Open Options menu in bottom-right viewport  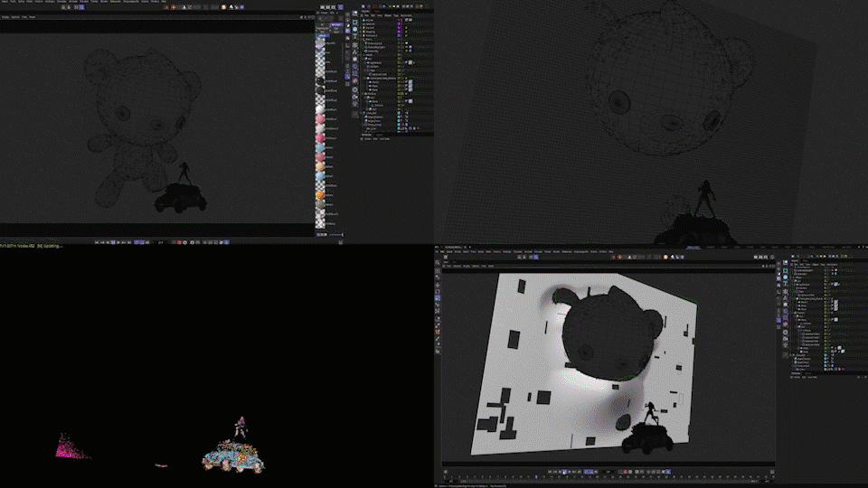click(476, 266)
